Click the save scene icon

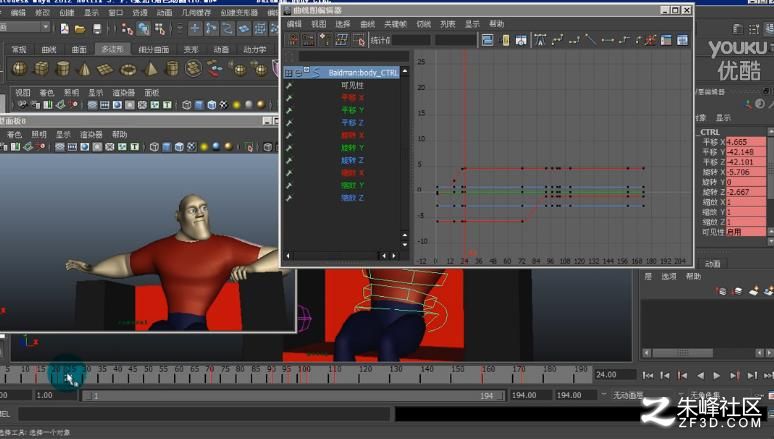tap(97, 29)
